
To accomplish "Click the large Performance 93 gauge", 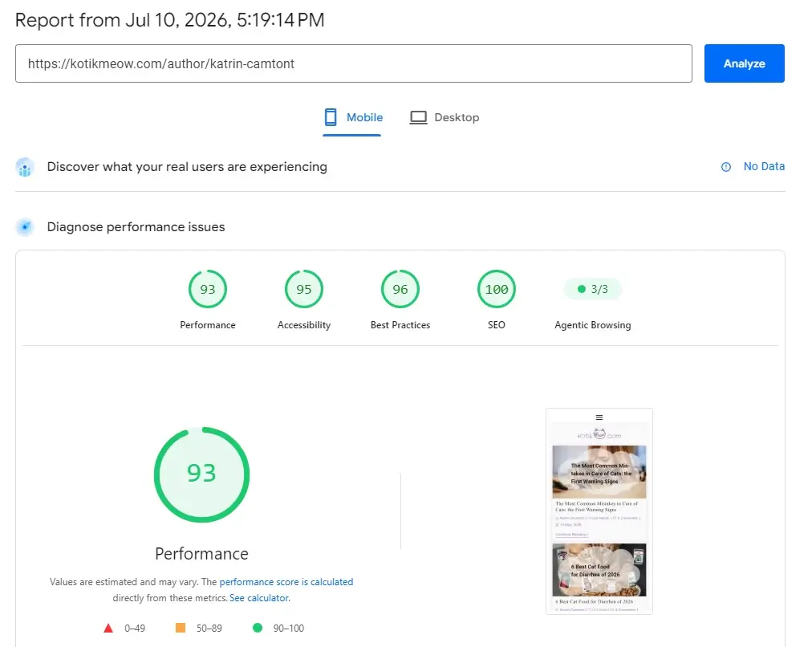I will [x=201, y=474].
